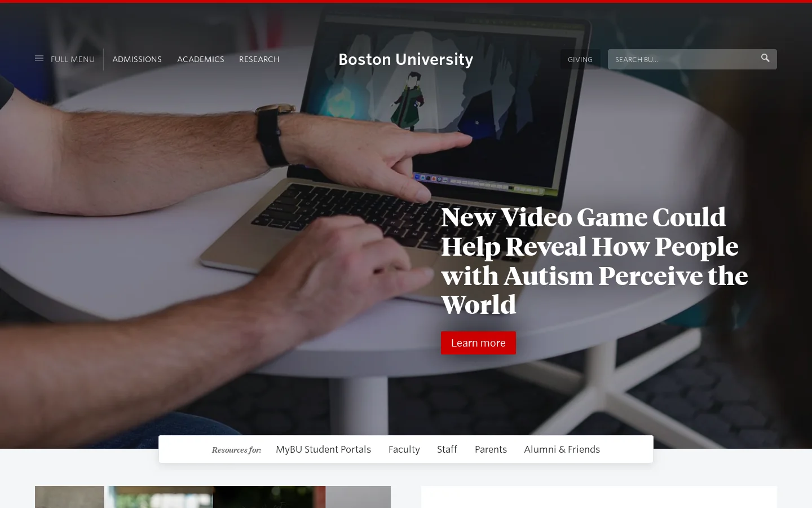Open the autism video game headline
This screenshot has height=508, width=812.
pyautogui.click(x=594, y=261)
